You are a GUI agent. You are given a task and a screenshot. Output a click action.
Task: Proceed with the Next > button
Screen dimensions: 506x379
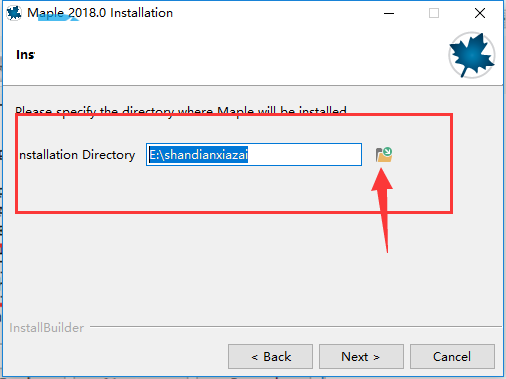(x=361, y=357)
